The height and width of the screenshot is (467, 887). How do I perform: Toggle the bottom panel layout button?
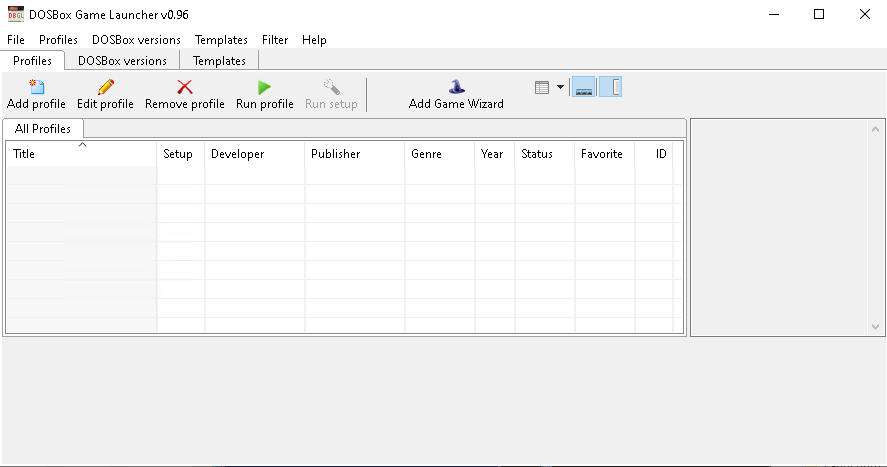[584, 88]
